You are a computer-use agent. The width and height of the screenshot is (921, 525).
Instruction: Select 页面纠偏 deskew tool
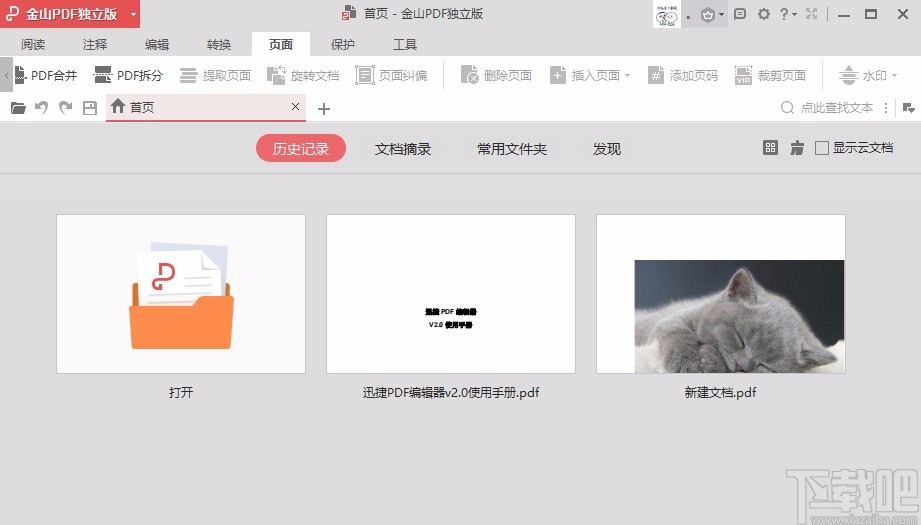click(x=391, y=75)
